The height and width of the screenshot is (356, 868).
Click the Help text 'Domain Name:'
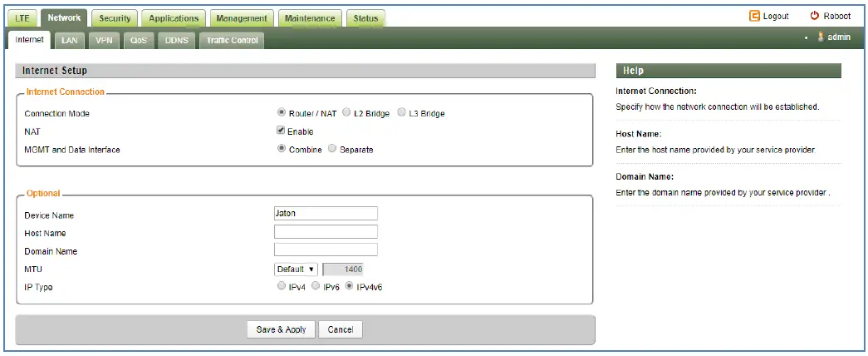645,177
